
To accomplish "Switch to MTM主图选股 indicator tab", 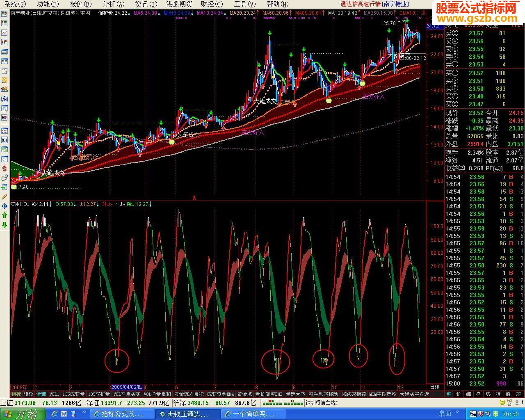I will tap(383, 394).
